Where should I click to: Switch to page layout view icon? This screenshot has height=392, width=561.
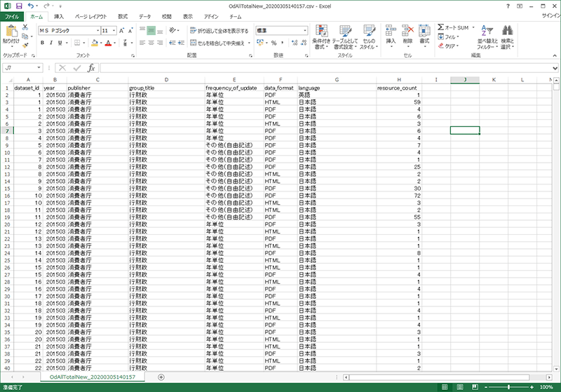460,387
